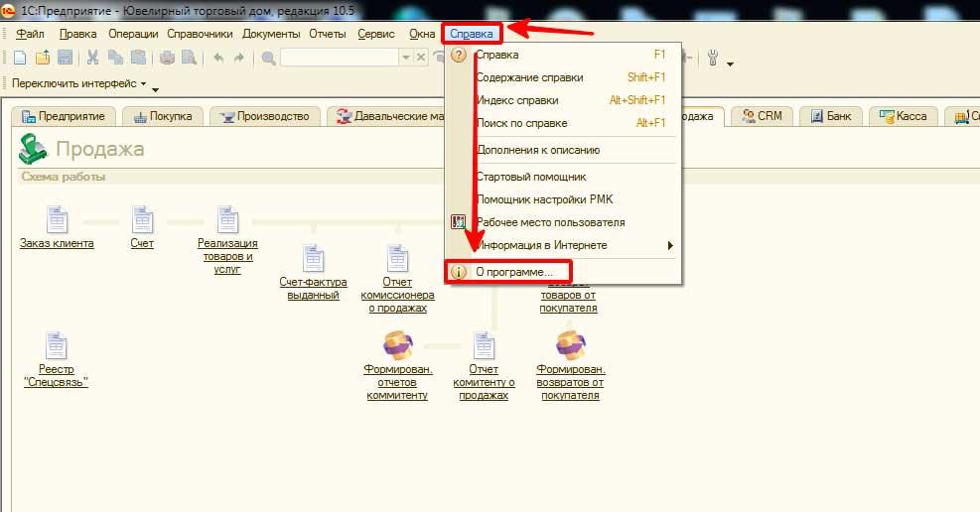The image size is (980, 512).
Task: Click the Отчет комиссионера о продажах icon
Action: [397, 259]
